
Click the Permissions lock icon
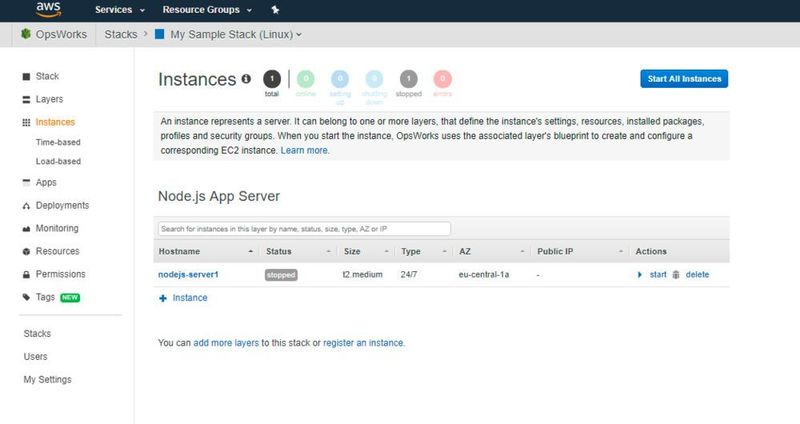(x=26, y=275)
